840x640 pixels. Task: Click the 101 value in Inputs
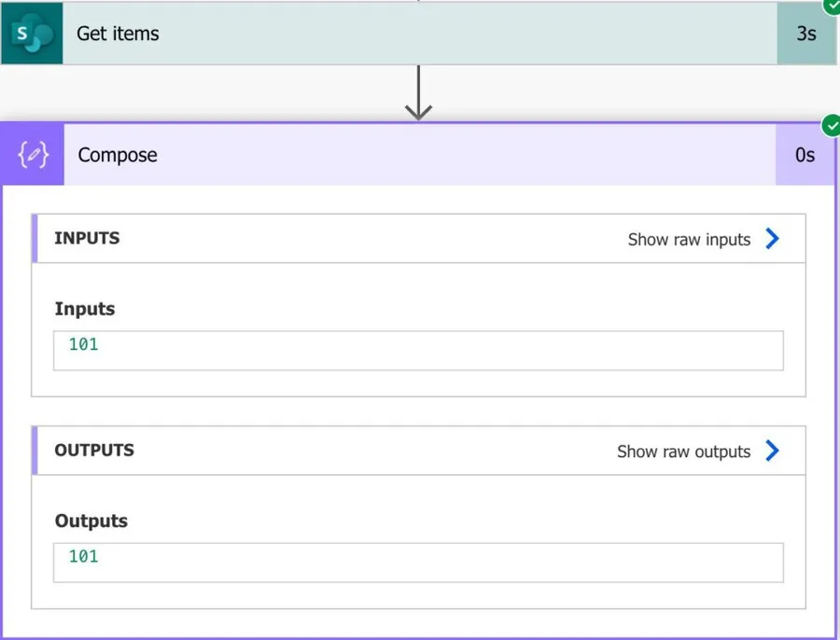pos(83,344)
